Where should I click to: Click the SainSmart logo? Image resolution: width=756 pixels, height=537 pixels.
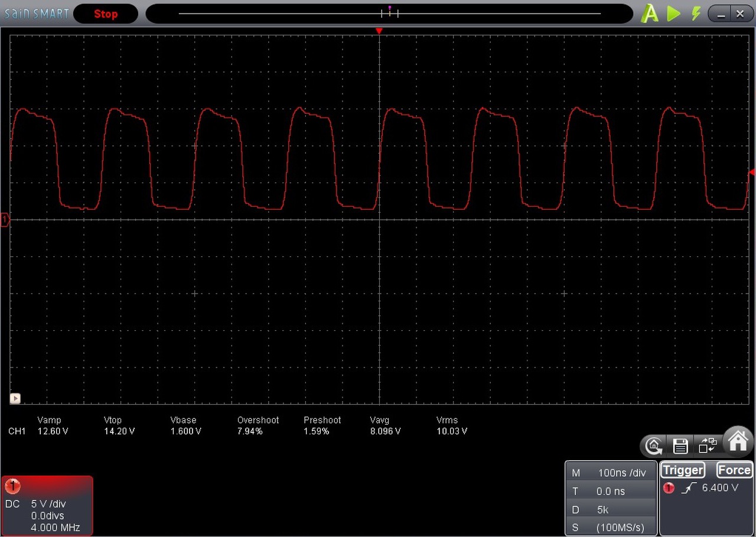click(35, 13)
